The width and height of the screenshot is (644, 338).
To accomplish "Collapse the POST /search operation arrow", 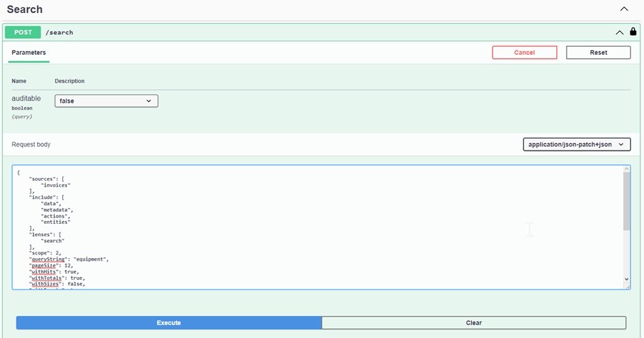I will pyautogui.click(x=619, y=32).
